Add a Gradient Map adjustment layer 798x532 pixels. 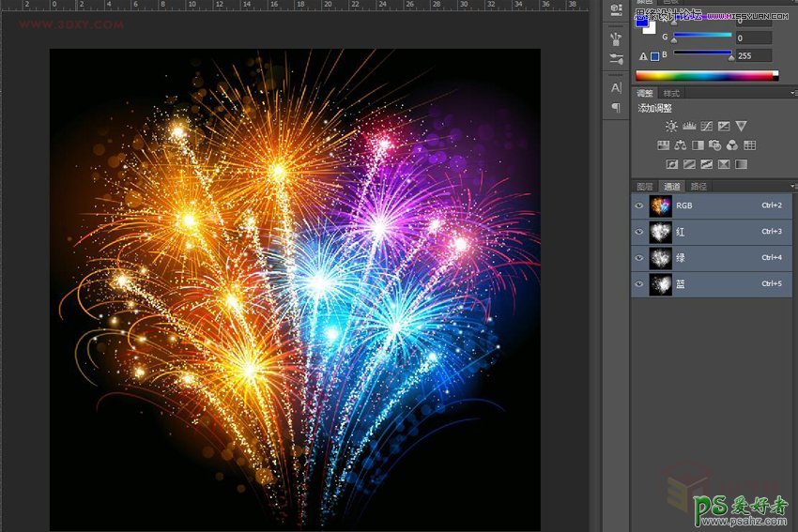click(x=741, y=164)
